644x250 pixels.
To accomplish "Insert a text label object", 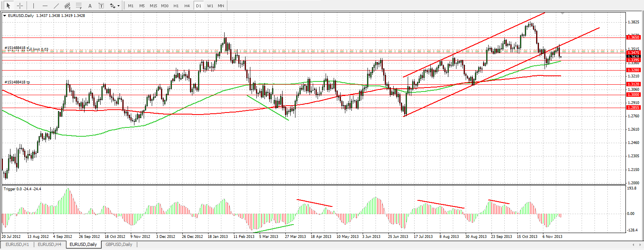I will [x=101, y=6].
